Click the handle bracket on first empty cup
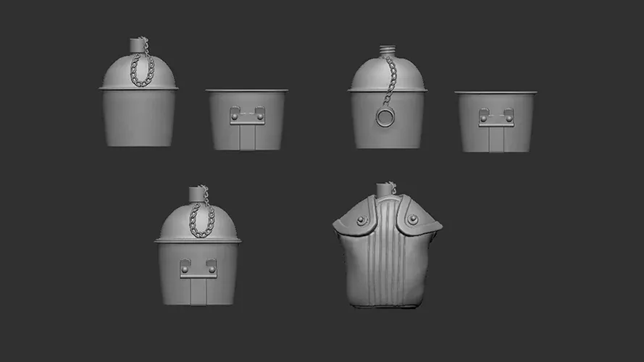 247,115
